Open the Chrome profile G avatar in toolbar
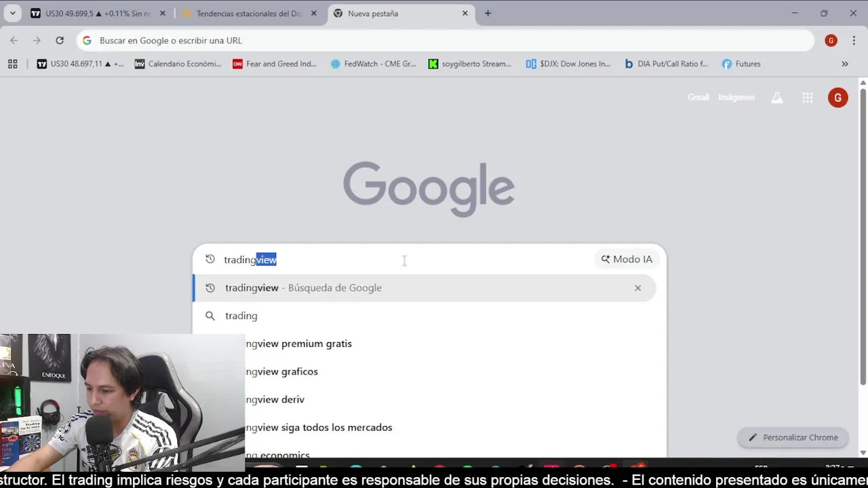The height and width of the screenshot is (488, 868). [x=831, y=41]
